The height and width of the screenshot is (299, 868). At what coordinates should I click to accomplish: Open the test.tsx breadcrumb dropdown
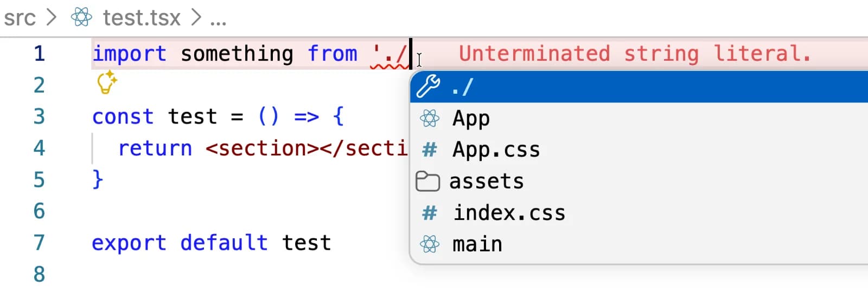[x=142, y=18]
